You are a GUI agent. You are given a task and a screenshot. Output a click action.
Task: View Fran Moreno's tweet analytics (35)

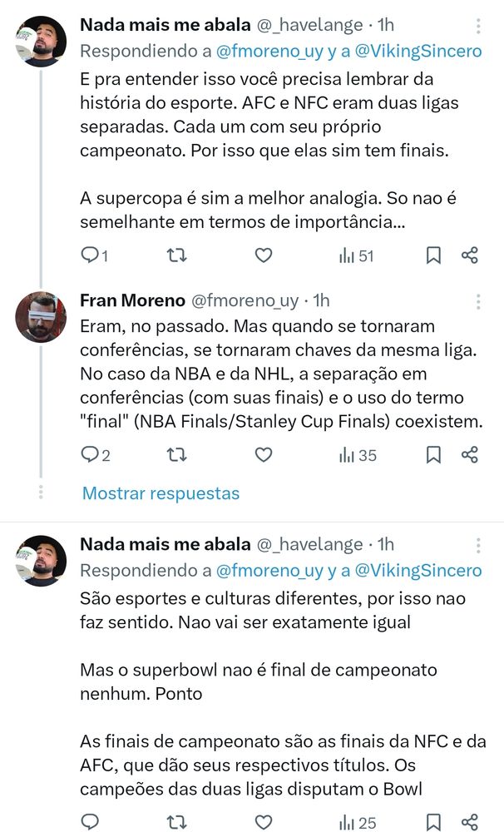tap(358, 454)
